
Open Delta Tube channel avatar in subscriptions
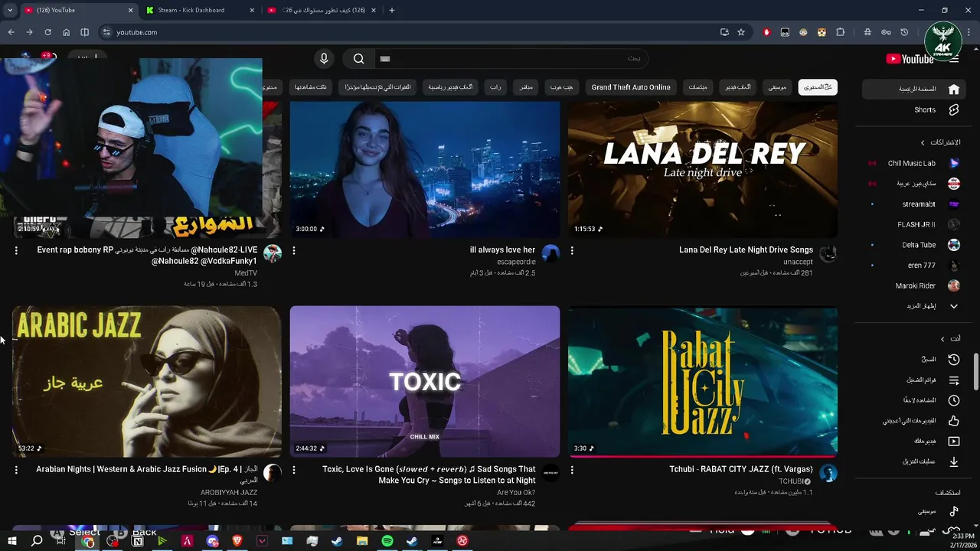954,245
